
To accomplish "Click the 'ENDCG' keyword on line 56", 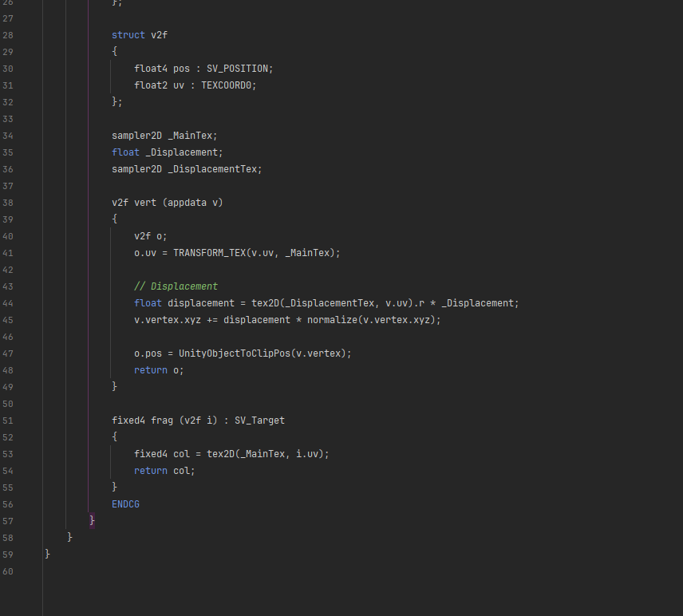I will click(125, 504).
